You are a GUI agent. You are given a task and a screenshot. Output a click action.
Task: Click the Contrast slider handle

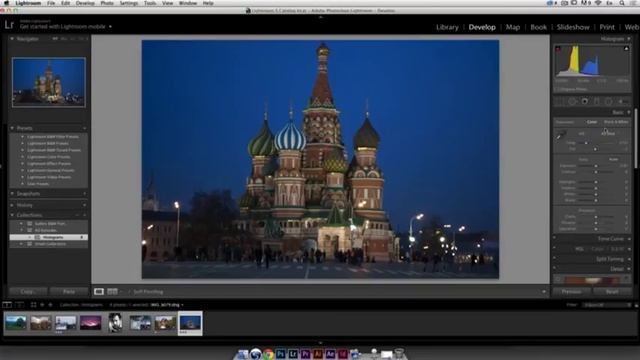596,172
